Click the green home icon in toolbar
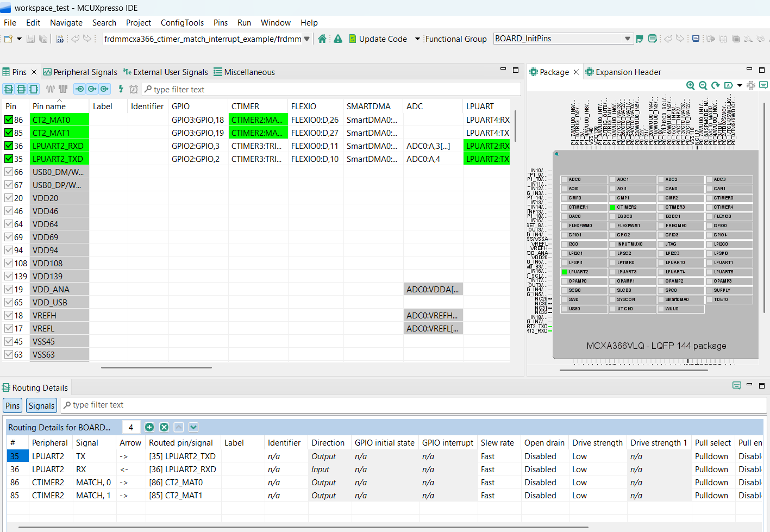This screenshot has height=532, width=770. click(x=322, y=39)
